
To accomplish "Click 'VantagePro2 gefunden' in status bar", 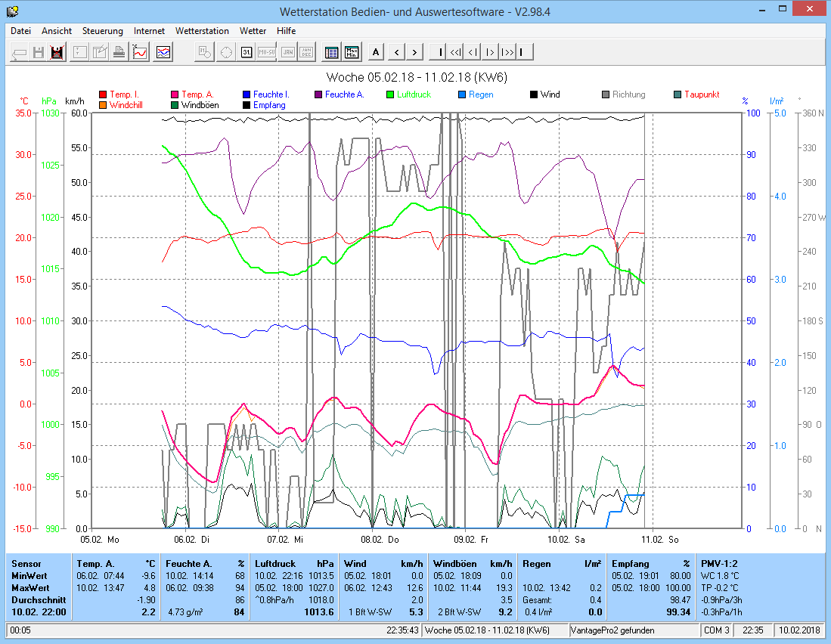I will (x=612, y=630).
